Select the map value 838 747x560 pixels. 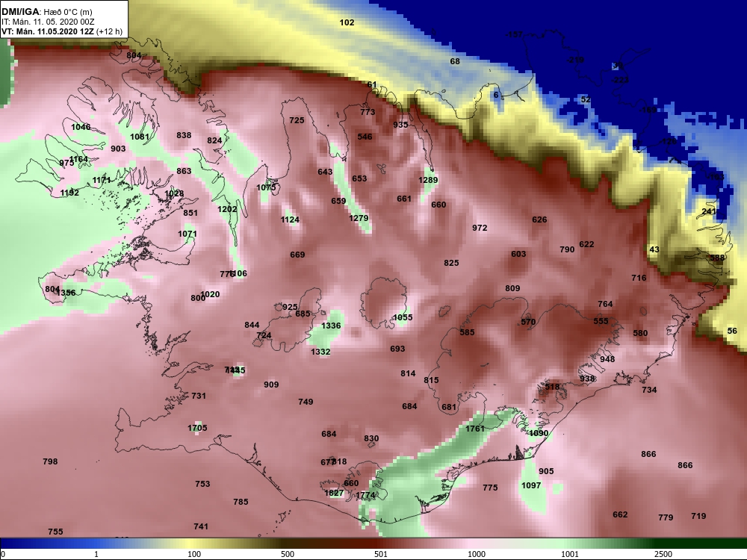click(184, 135)
